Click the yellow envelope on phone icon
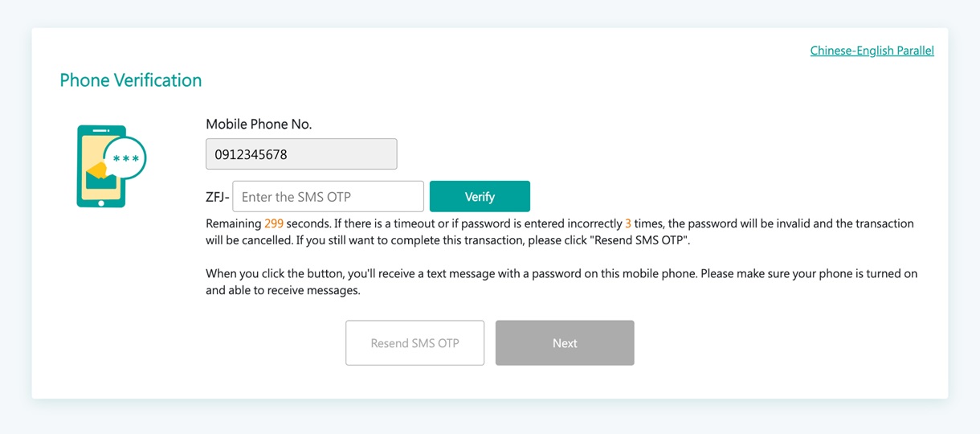 [x=99, y=173]
